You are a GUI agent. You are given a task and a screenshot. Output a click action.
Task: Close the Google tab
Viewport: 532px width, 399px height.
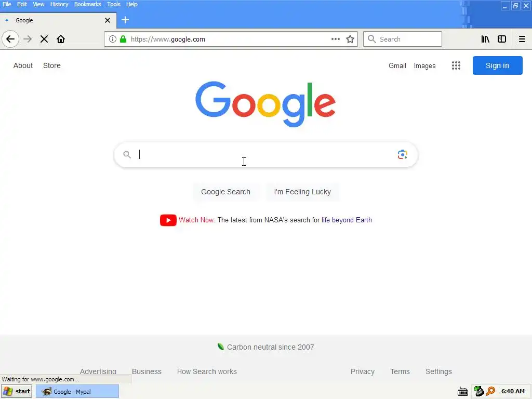click(108, 20)
